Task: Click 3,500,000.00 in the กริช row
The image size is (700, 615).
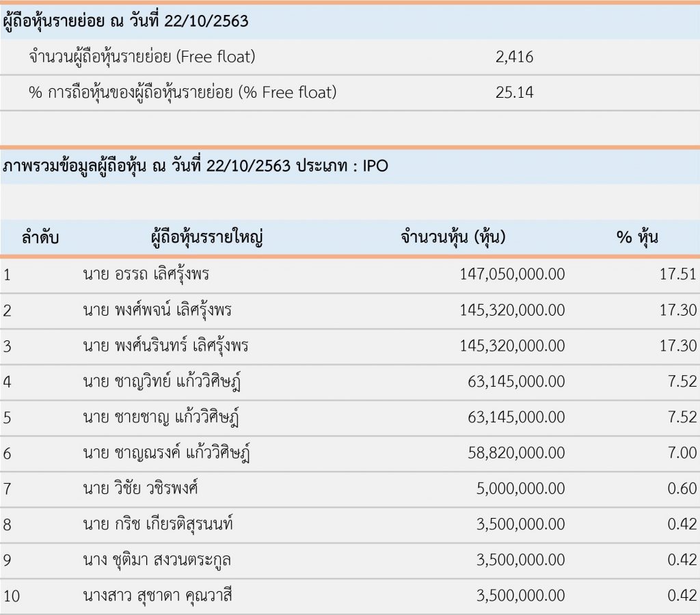Action: pos(520,524)
